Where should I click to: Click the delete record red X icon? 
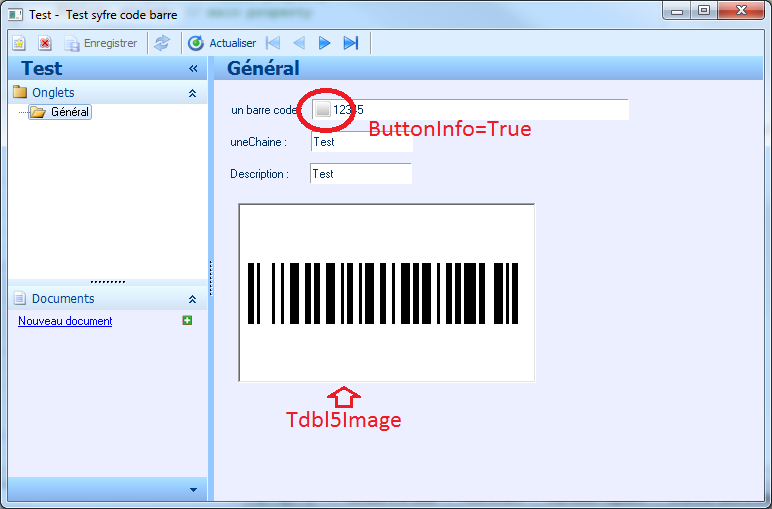45,43
